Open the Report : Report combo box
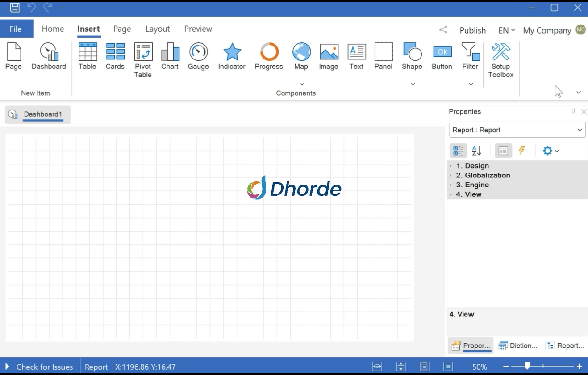 [x=517, y=130]
